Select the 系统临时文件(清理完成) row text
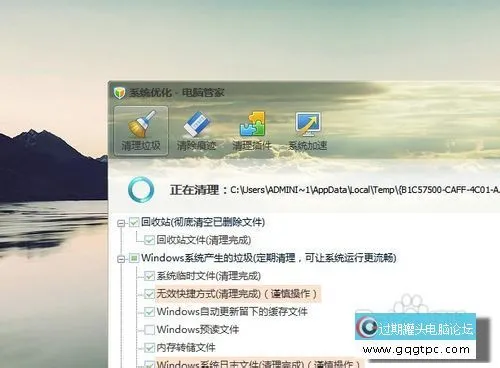The height and width of the screenshot is (368, 500). click(x=209, y=276)
